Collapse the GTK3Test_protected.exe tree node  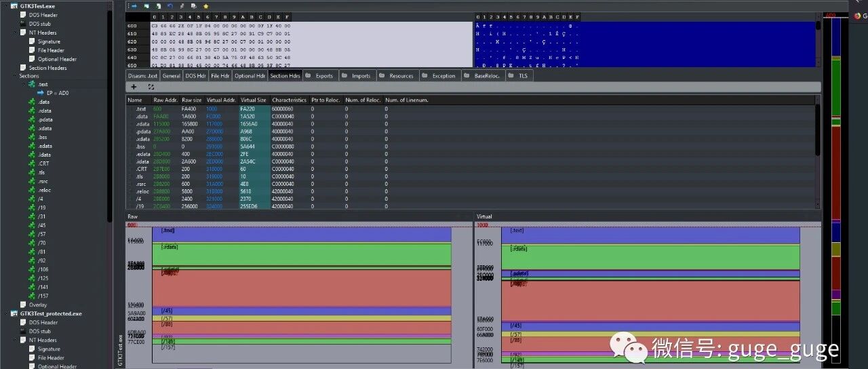coord(5,314)
